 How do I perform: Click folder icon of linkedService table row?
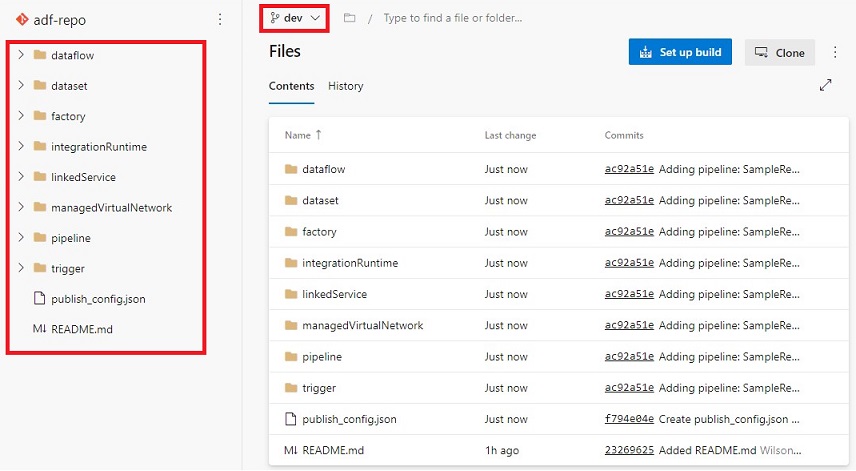(x=291, y=294)
